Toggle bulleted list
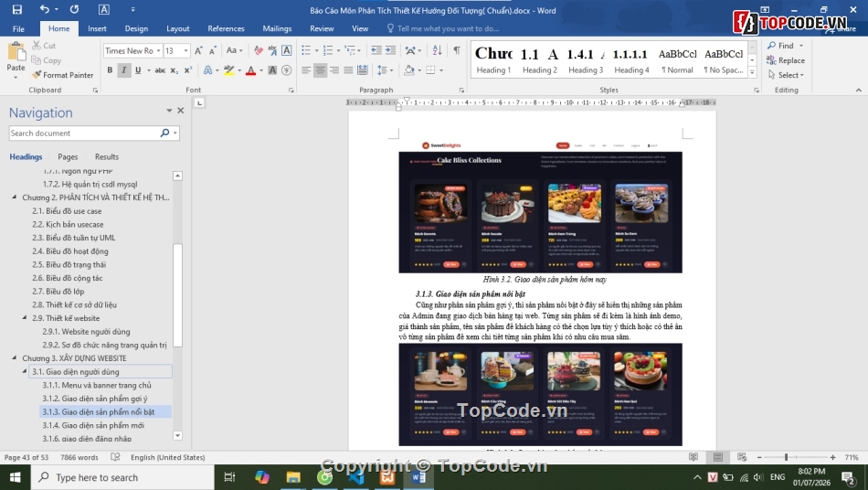 click(x=306, y=50)
